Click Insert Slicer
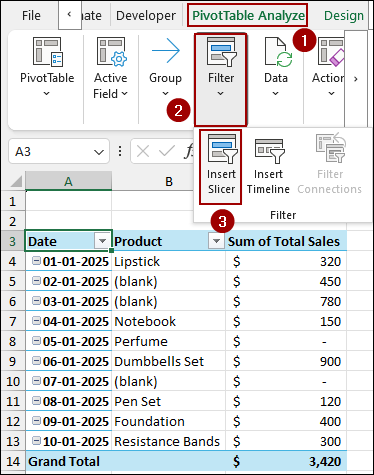Screen dimensions: 374x475 tap(221, 167)
